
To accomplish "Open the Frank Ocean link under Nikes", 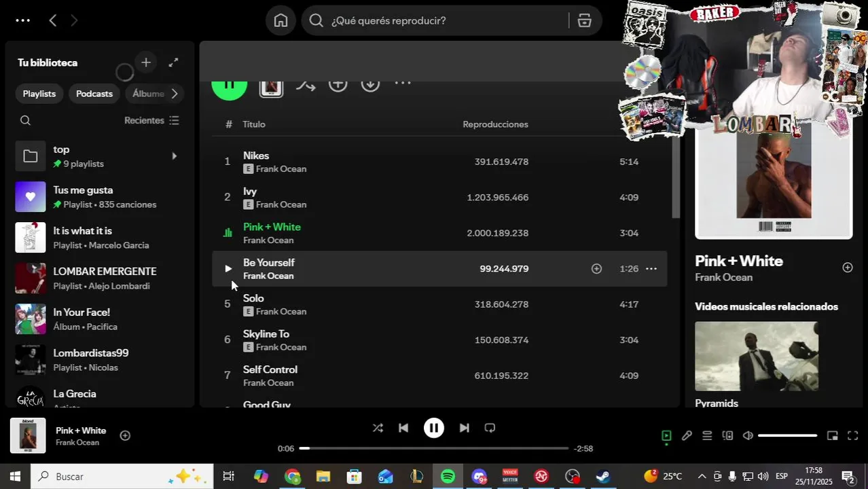I will 281,169.
